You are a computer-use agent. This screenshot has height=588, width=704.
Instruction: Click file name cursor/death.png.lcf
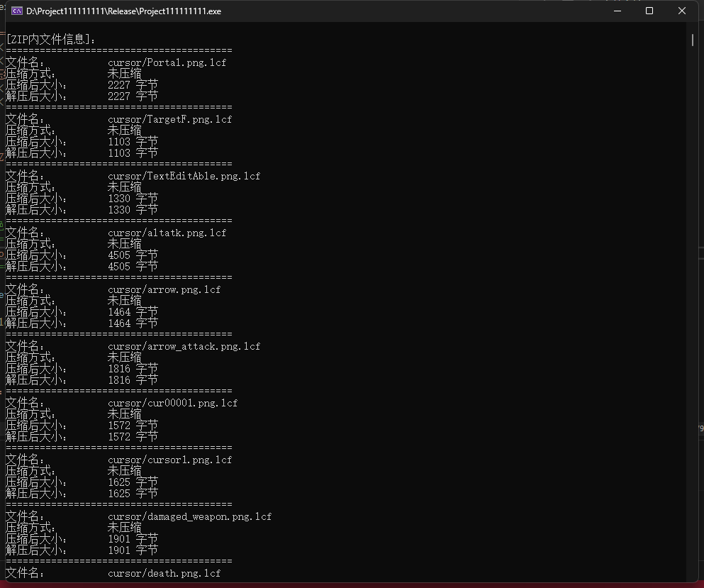pos(164,573)
